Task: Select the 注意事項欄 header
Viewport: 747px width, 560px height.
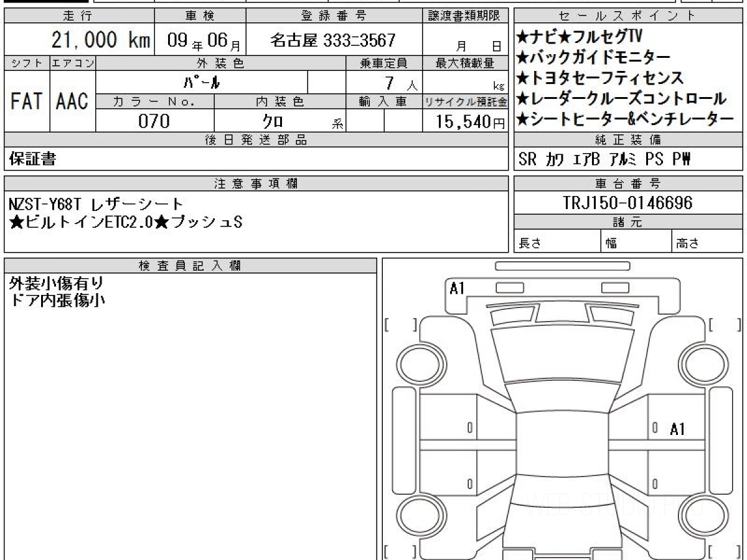Action: pyautogui.click(x=256, y=184)
